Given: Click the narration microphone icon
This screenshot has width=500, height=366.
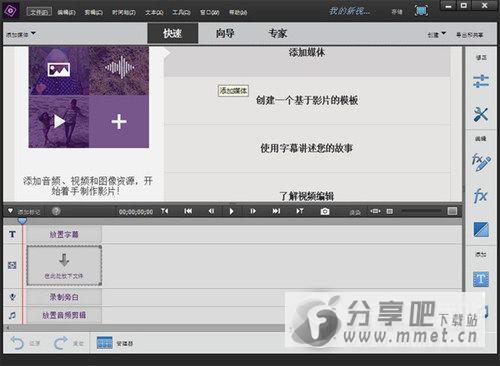Looking at the screenshot, I should click(12, 297).
